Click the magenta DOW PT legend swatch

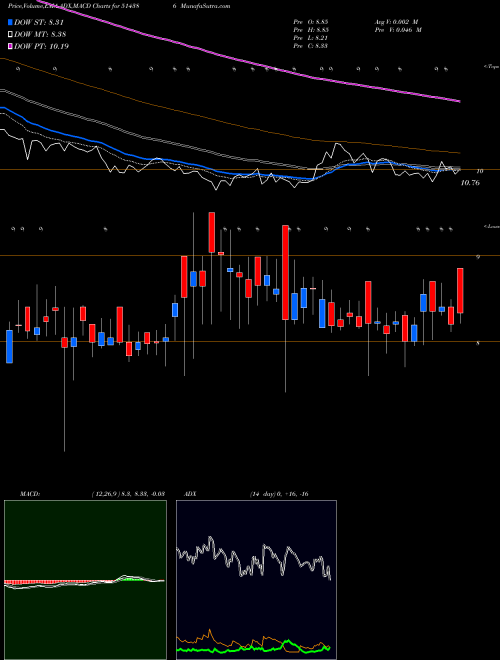10,46
